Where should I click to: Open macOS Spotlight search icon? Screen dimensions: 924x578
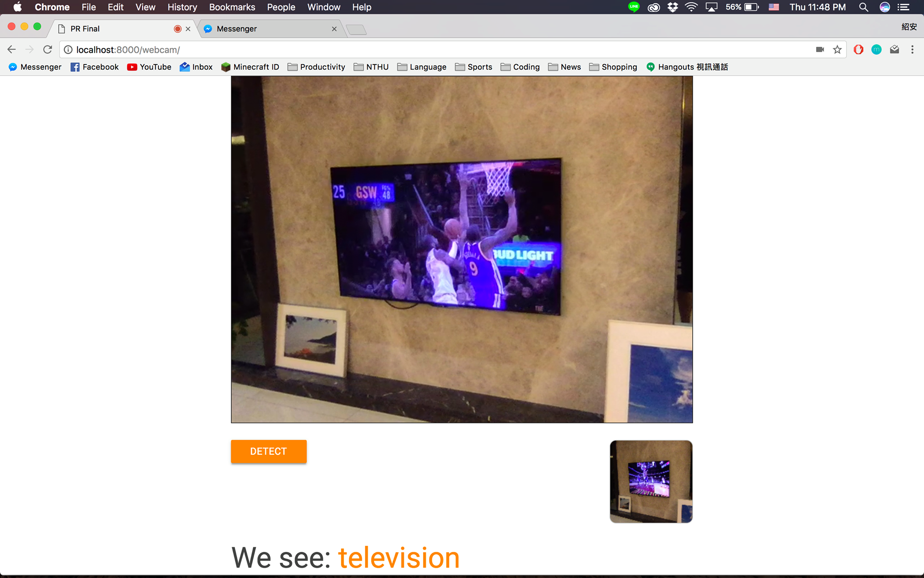(x=863, y=7)
